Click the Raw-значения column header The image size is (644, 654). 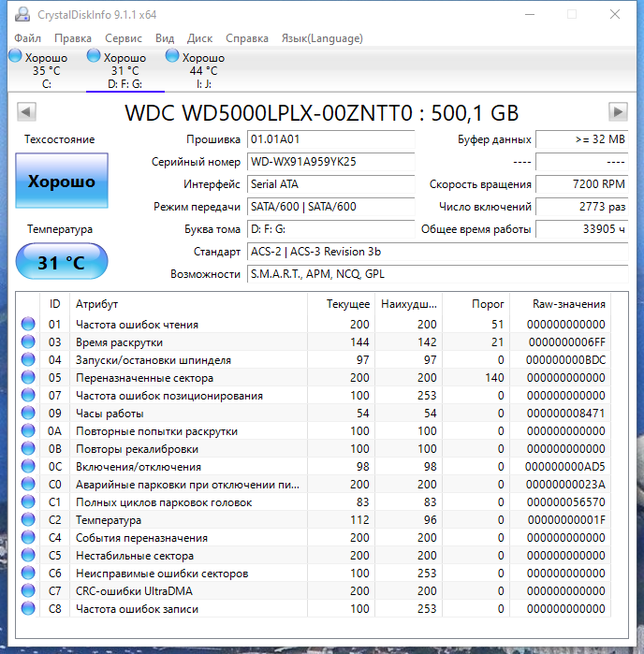click(x=568, y=304)
